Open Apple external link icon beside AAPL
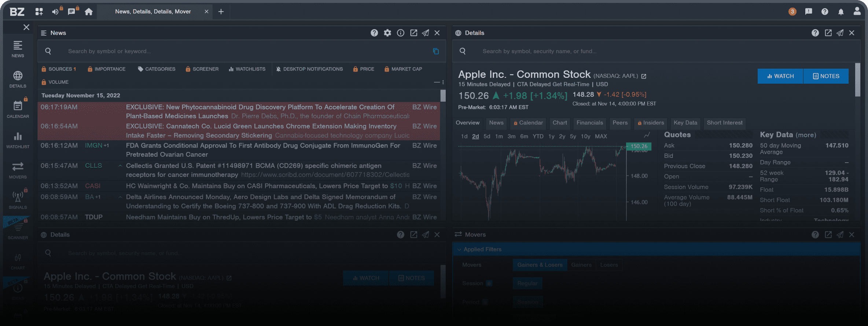The image size is (868, 326). [x=644, y=76]
